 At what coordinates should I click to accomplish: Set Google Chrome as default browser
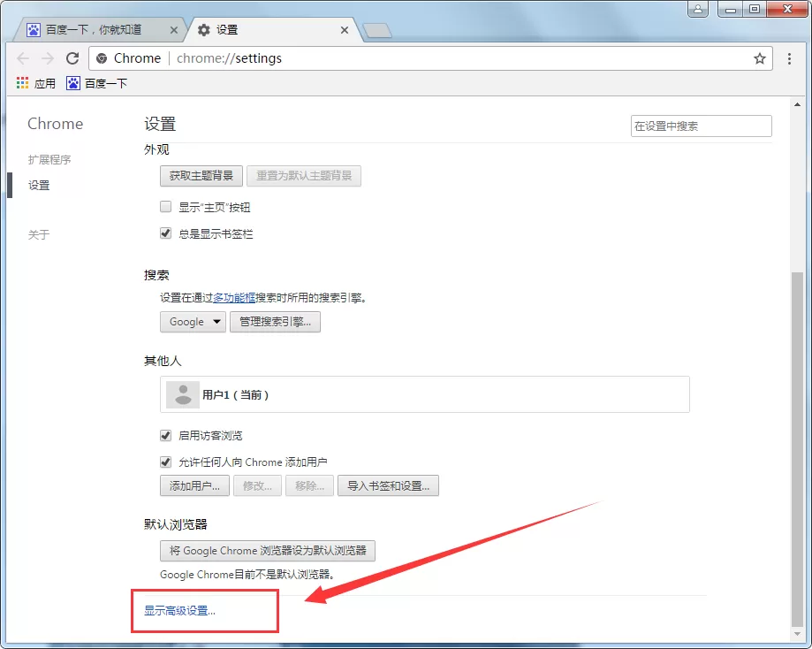(268, 551)
